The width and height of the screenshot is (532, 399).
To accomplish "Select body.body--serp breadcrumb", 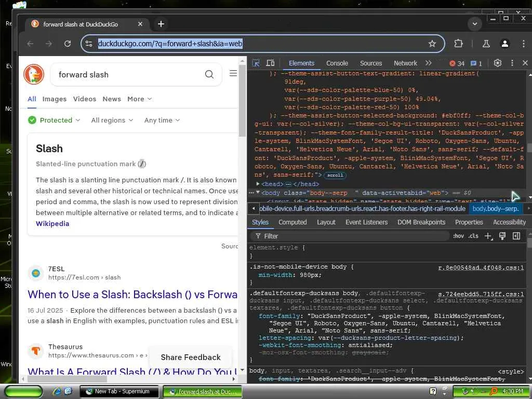I will (495, 209).
